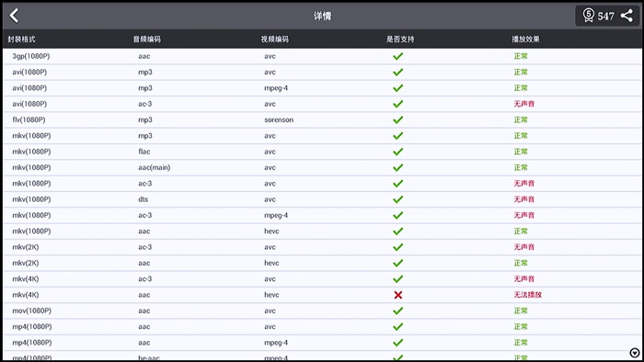Click the dts audio codec cell

[143, 199]
